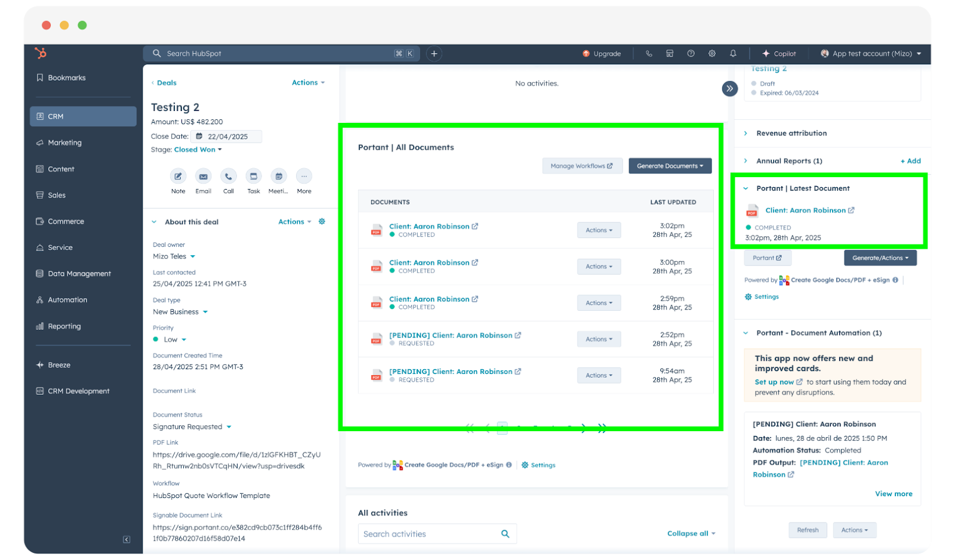Click in the Search HubSpot field

(281, 54)
